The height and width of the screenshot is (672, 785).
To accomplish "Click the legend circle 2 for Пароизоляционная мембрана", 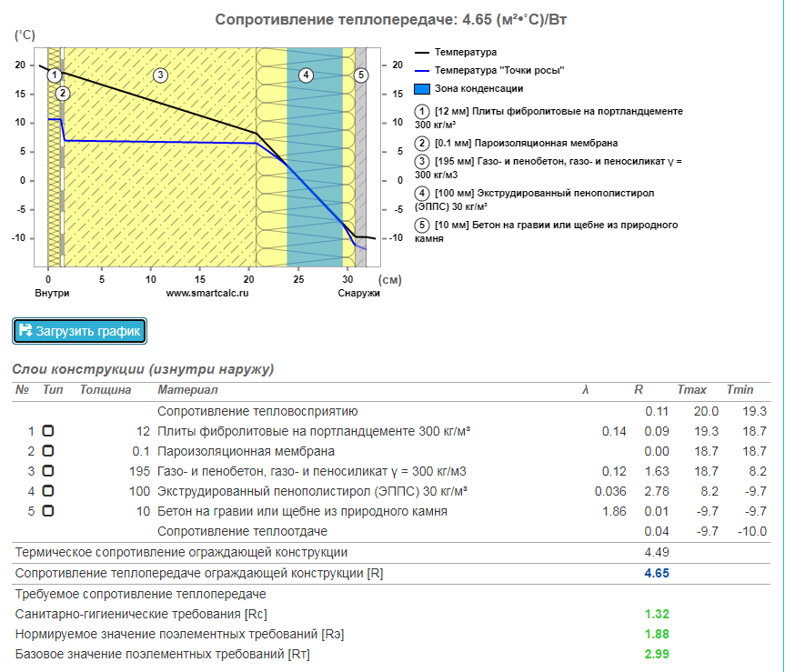I will point(422,144).
